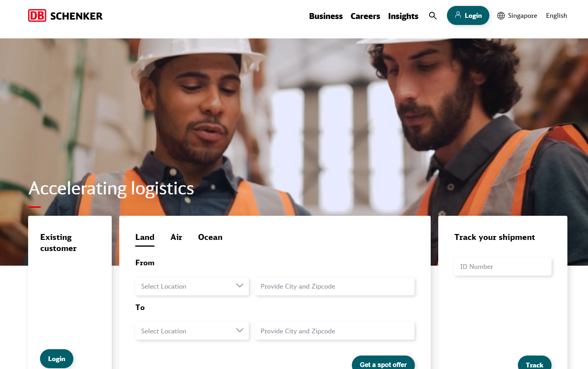Open the Business menu

[326, 16]
